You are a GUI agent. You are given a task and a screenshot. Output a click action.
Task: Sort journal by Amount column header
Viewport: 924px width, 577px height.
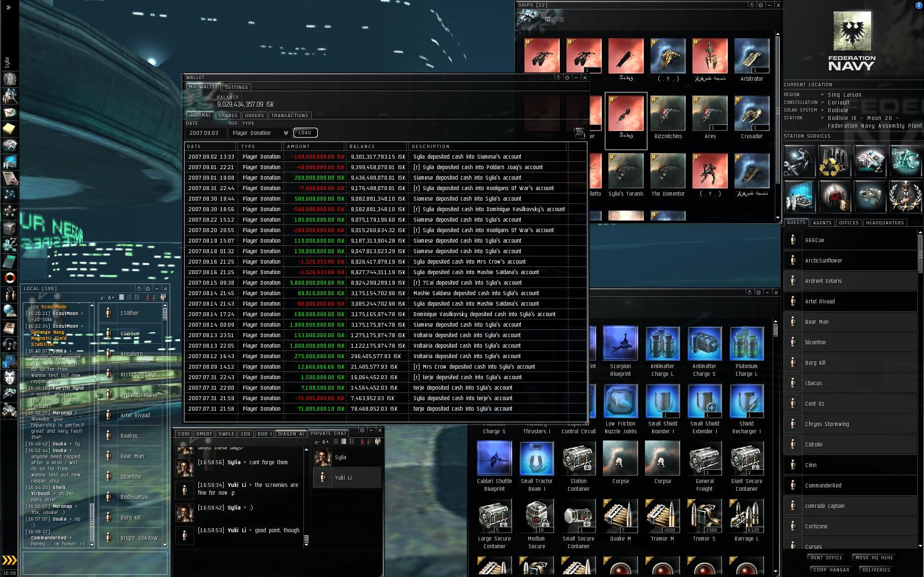coord(314,146)
